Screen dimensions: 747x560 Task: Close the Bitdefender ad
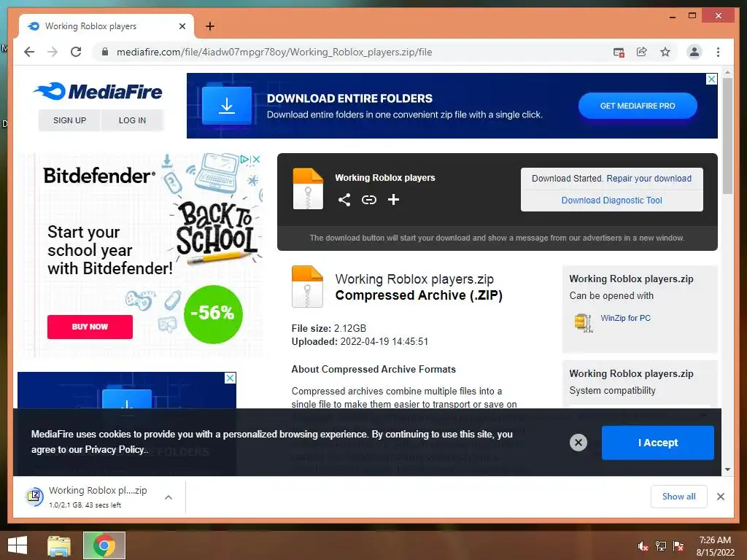pos(256,159)
